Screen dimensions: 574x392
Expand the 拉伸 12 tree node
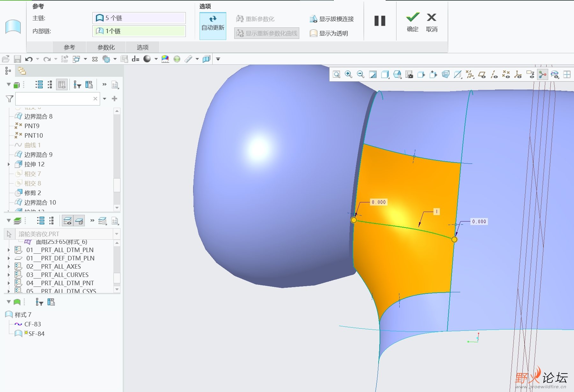click(x=9, y=164)
